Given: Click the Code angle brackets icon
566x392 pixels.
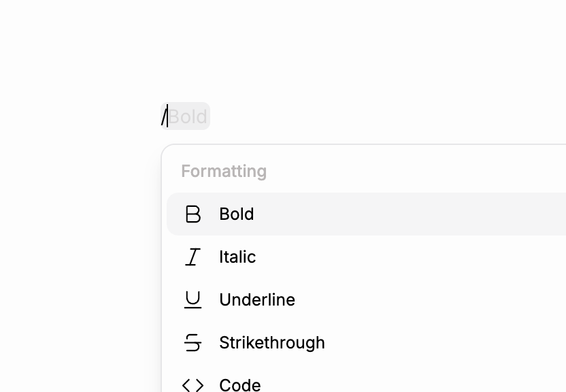Looking at the screenshot, I should point(193,385).
